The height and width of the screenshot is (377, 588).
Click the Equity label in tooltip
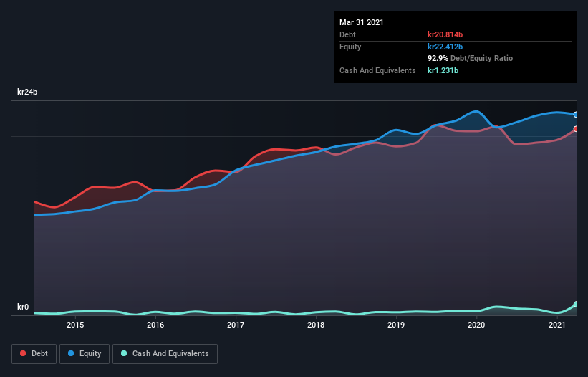[350, 47]
